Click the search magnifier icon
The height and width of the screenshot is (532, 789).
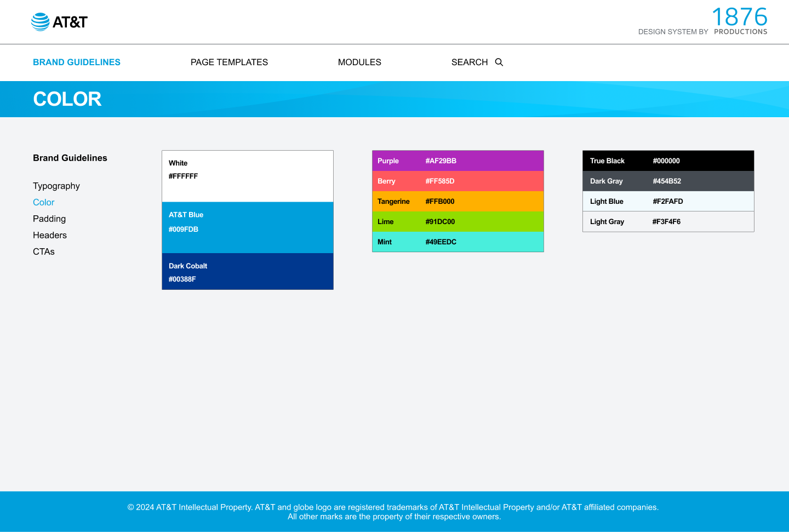(x=499, y=62)
